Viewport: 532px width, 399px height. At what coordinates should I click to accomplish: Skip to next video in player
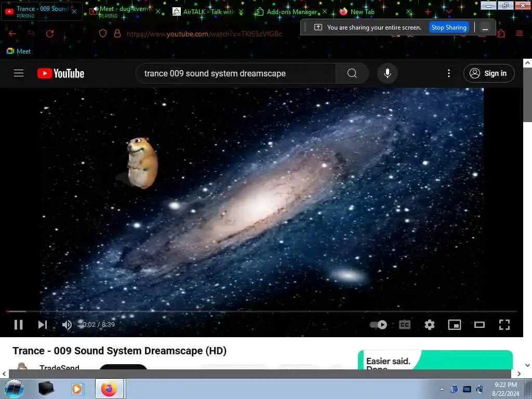tap(43, 325)
